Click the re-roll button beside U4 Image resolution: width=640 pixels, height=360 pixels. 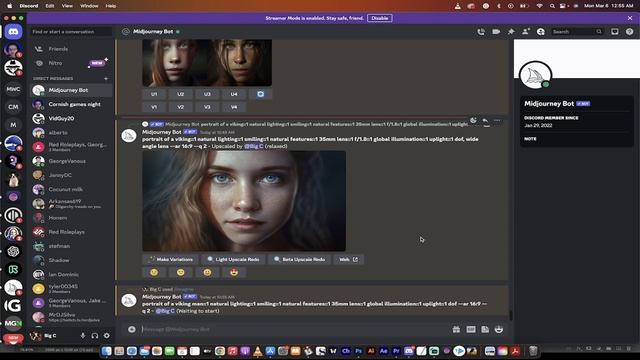pos(260,94)
